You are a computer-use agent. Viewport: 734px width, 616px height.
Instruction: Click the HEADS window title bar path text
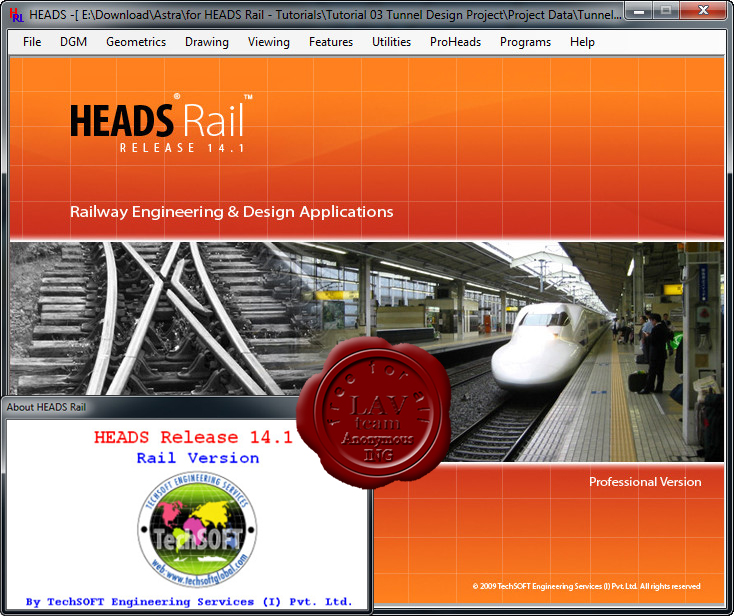(325, 15)
